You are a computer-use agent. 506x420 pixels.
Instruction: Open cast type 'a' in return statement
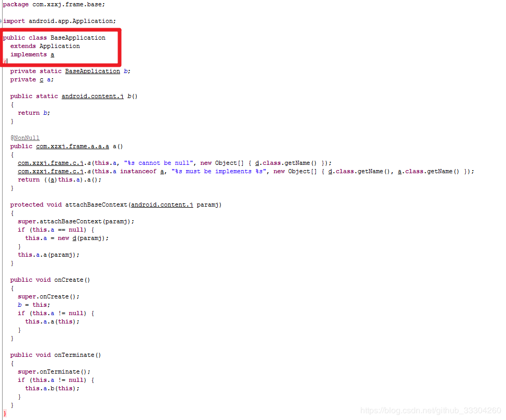(52, 180)
